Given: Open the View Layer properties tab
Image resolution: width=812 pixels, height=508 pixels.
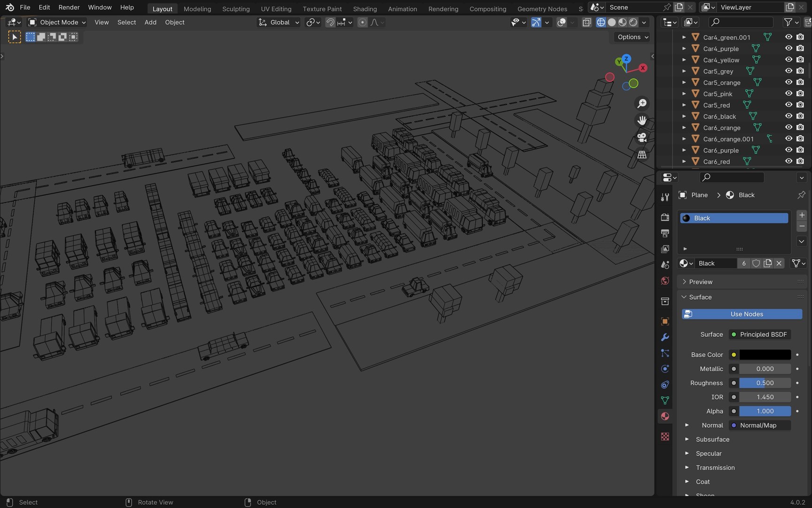Looking at the screenshot, I should [x=665, y=249].
